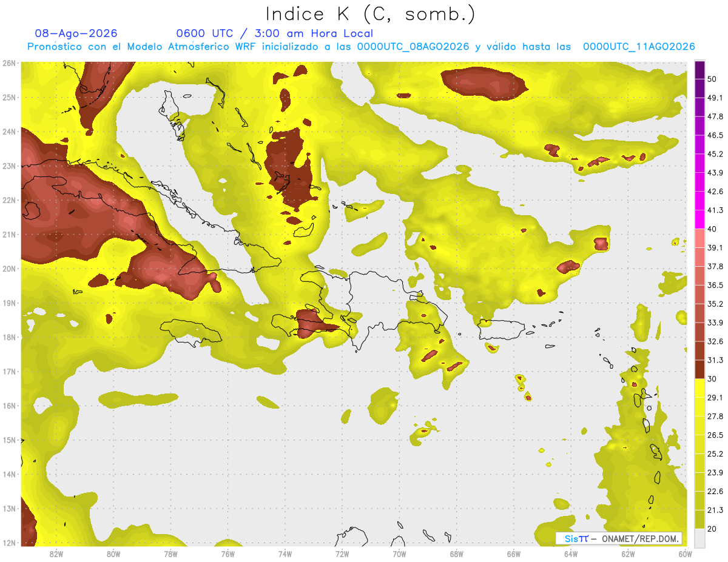Screen dimensions: 728x562
Task: Select the light gray colorbar segment below 20
Action: pos(699,538)
